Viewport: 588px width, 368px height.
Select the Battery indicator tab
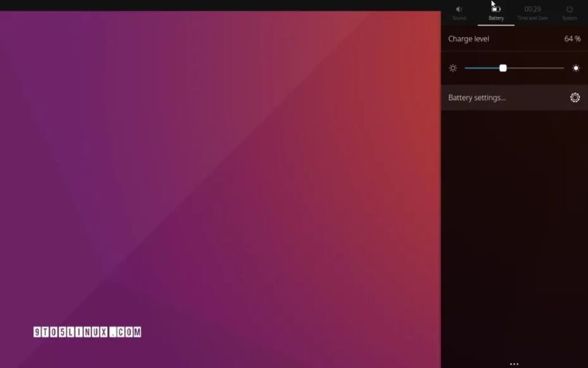point(496,13)
